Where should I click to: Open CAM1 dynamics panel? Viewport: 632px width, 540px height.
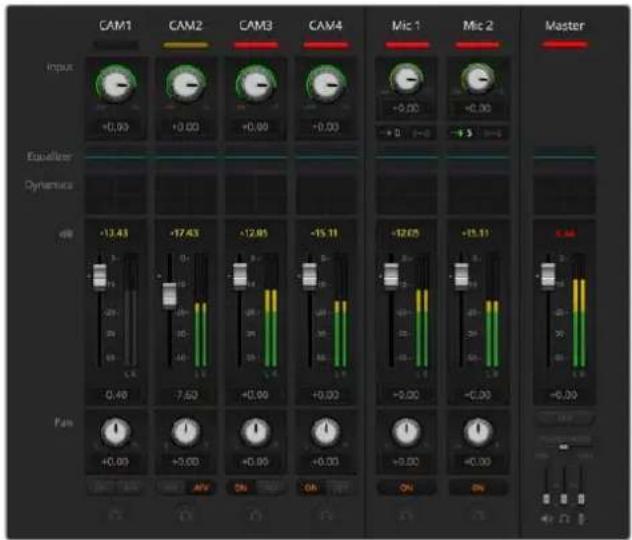tap(116, 193)
